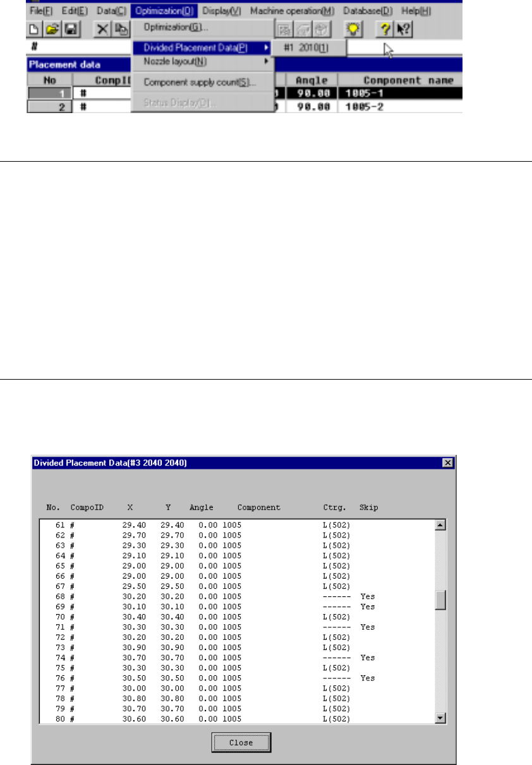Click the light bulb toolbar icon
Viewport: 532px width, 765px height.
coord(353,28)
